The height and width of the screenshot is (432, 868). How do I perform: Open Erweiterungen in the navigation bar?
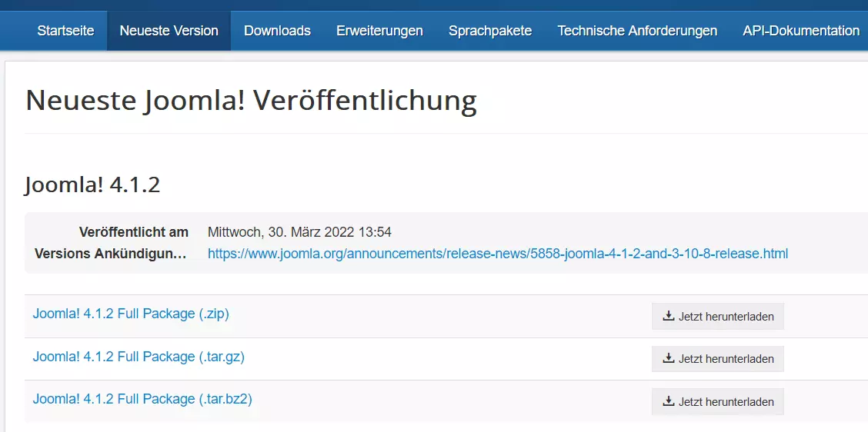(x=380, y=31)
